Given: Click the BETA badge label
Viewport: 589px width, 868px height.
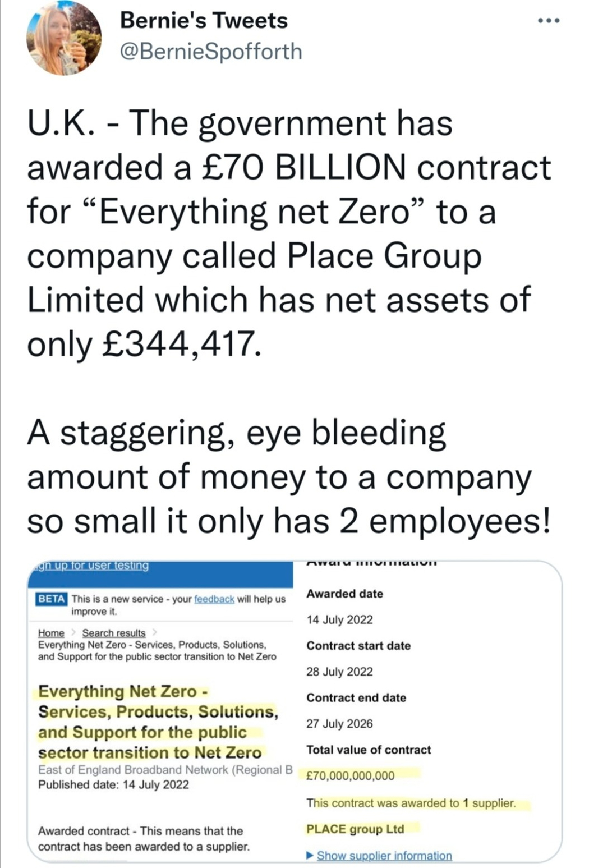Looking at the screenshot, I should pos(51,599).
